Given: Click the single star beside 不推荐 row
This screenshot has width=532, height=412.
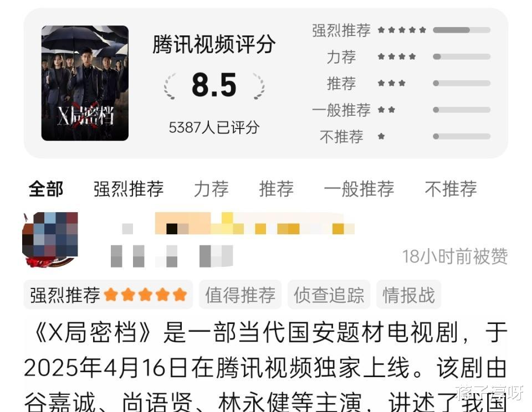Looking at the screenshot, I should point(381,136).
